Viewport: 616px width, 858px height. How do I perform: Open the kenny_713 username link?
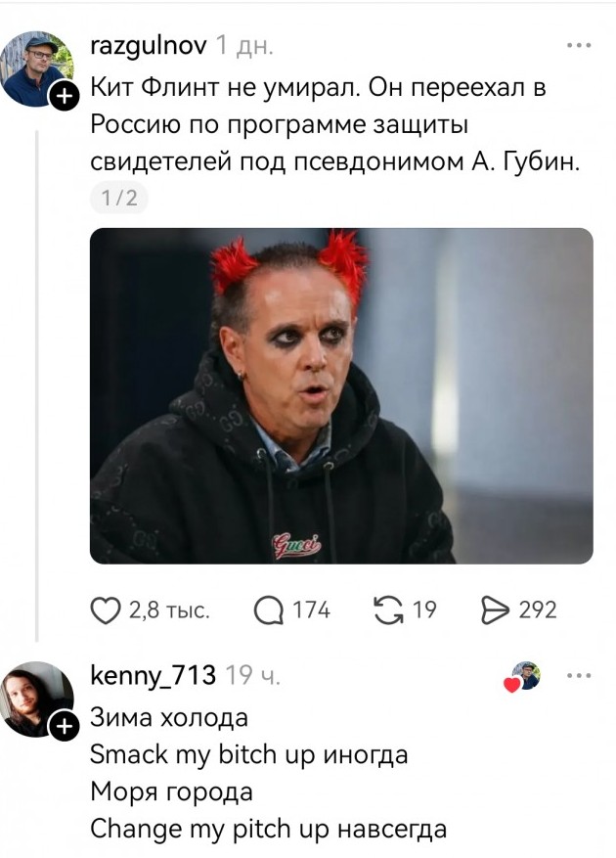[153, 676]
